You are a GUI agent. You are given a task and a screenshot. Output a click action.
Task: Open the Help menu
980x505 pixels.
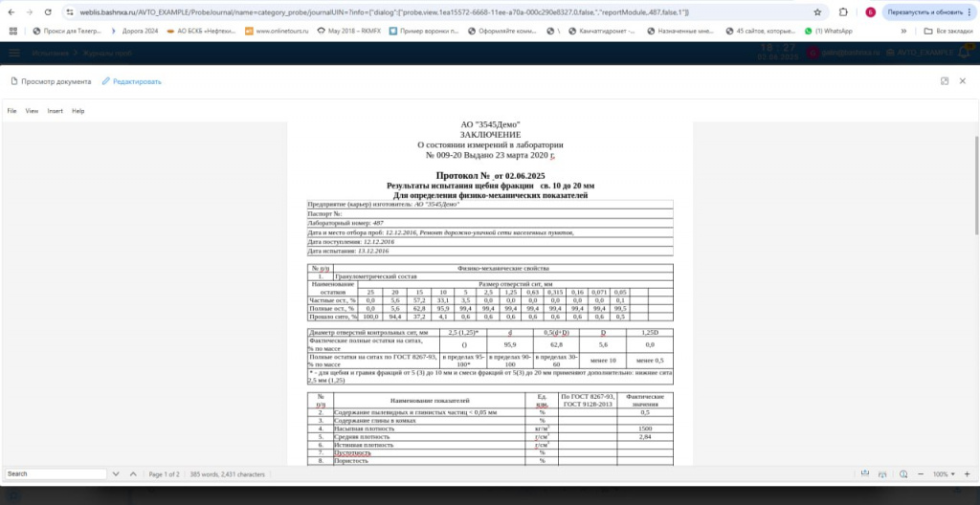(78, 111)
